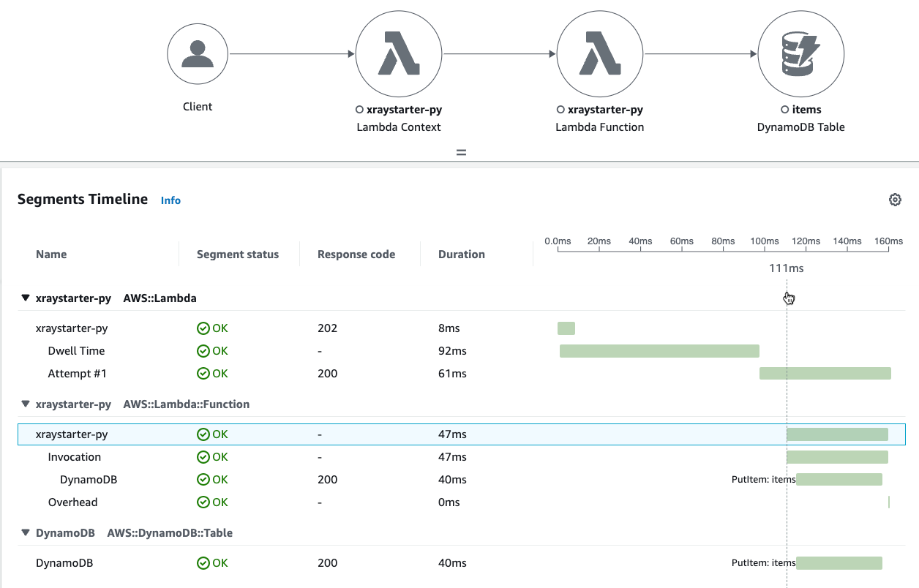Select the Dwell Time segment row

point(462,351)
